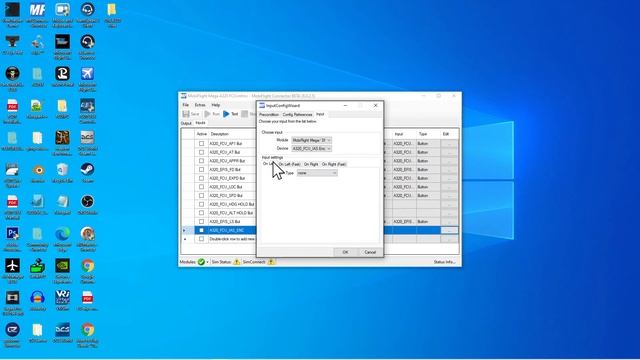Image resolution: width=640 pixels, height=360 pixels.
Task: Click the InputConfigWizard title bar icon
Action: [262, 105]
